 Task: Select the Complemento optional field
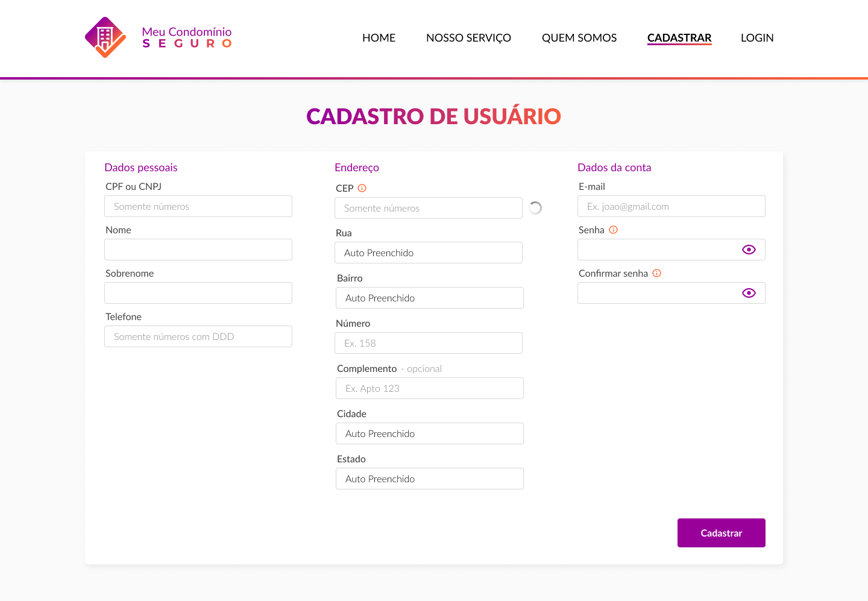point(429,388)
